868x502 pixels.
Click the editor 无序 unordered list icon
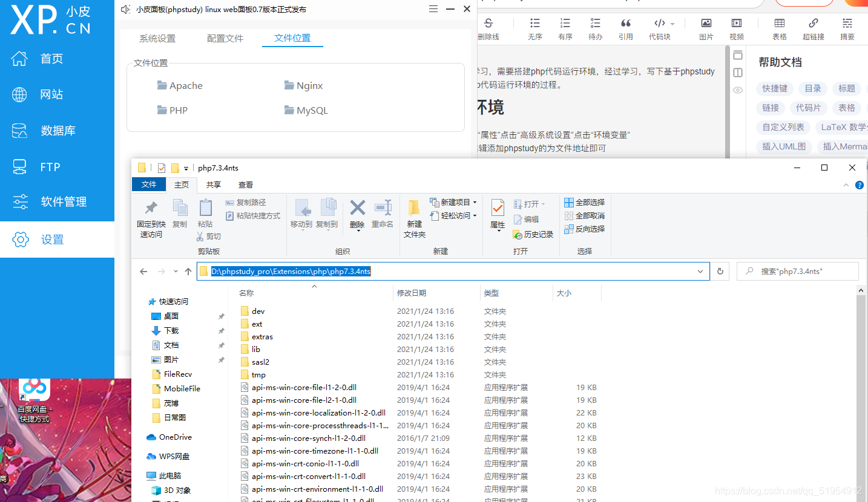click(x=535, y=23)
